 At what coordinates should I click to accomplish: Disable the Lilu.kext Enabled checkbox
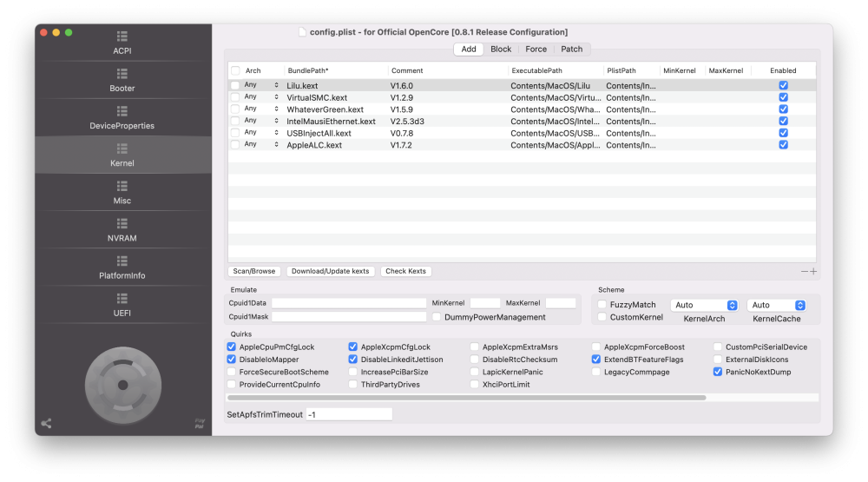click(x=783, y=85)
